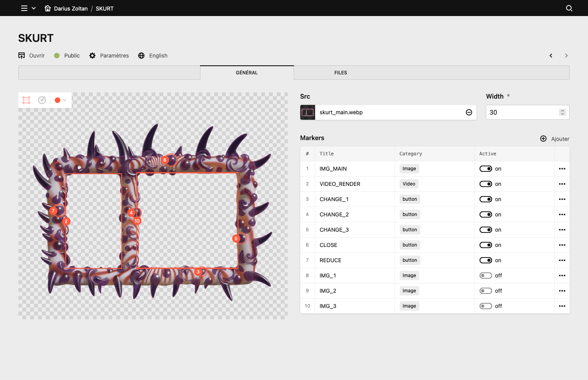Screen dimensions: 588x380
Task: Open the search magnifier icon
Action: pos(569,8)
